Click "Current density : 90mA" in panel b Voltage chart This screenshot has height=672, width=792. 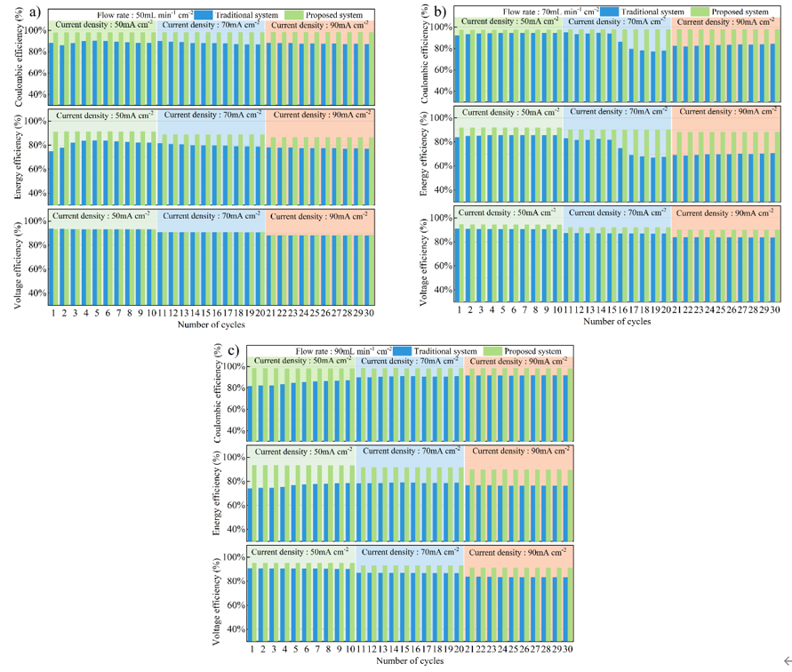[724, 213]
